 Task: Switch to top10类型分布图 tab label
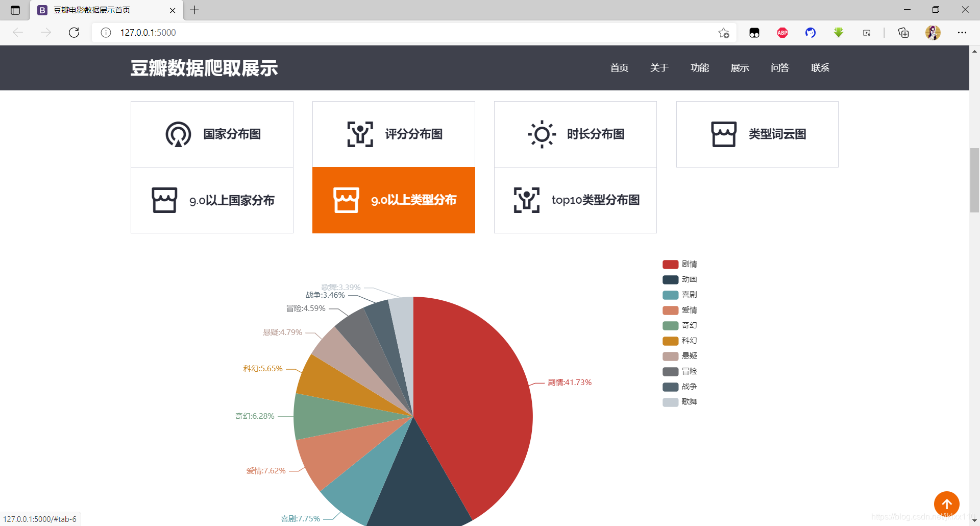[596, 200]
